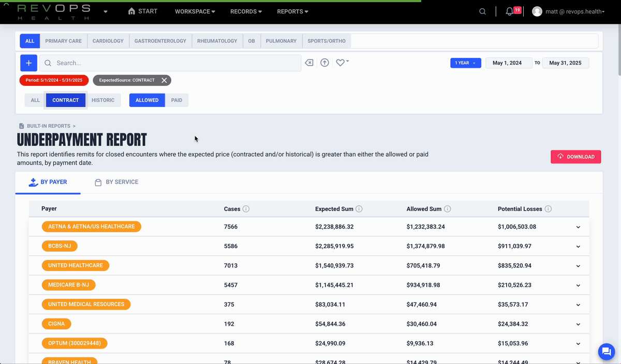Viewport: 621px width, 364px height.
Task: Open the REPORTS menu
Action: point(292,11)
